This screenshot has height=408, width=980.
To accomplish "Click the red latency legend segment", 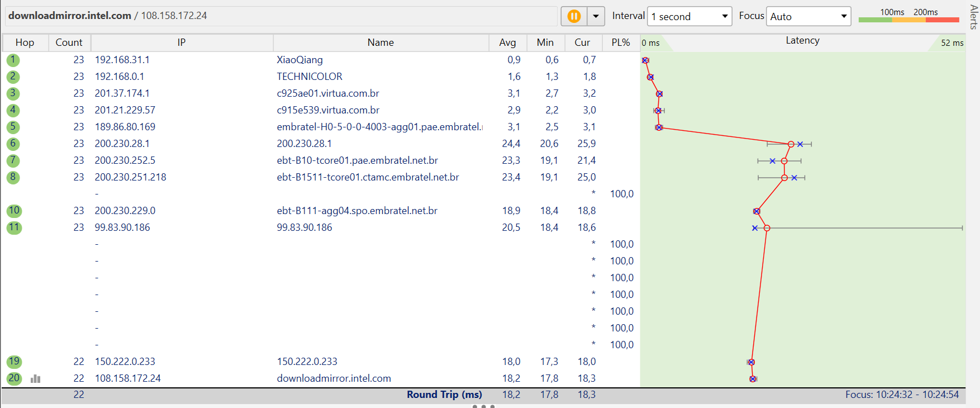I will tap(943, 20).
